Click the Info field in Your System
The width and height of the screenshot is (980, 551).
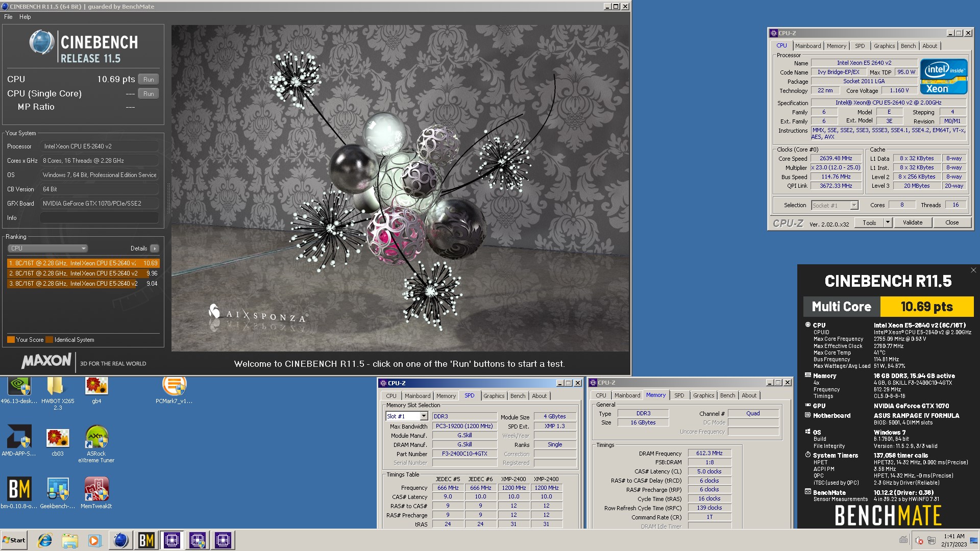tap(99, 218)
